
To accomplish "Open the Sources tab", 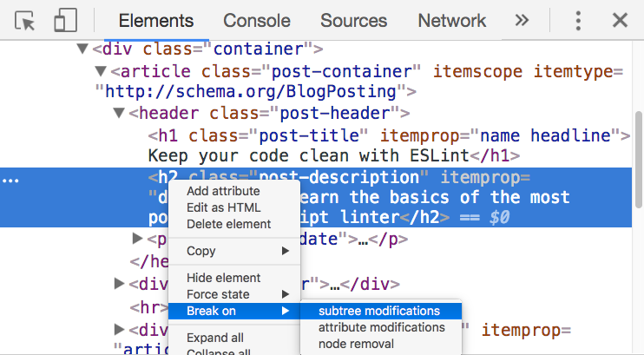I will click(x=353, y=21).
